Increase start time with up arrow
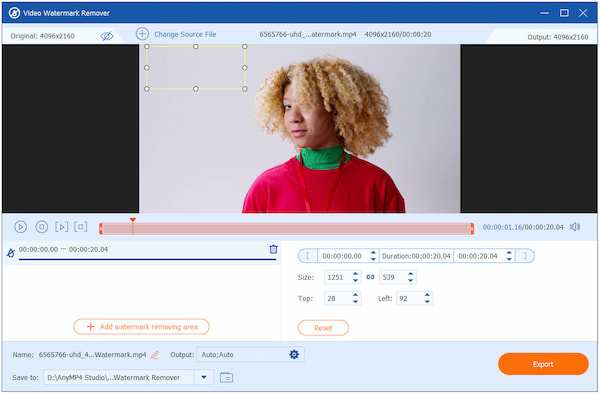Screen dimensions: 600x394 click(x=373, y=253)
